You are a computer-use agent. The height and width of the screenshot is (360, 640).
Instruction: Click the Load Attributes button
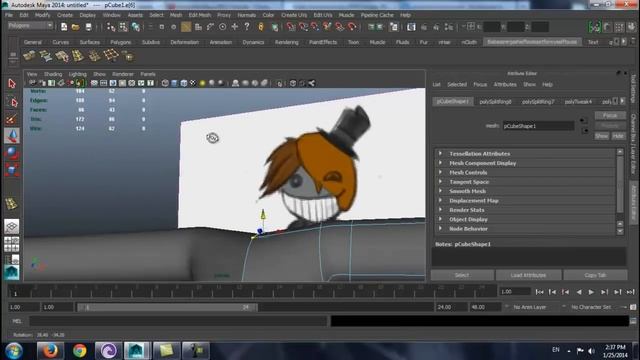pos(528,275)
